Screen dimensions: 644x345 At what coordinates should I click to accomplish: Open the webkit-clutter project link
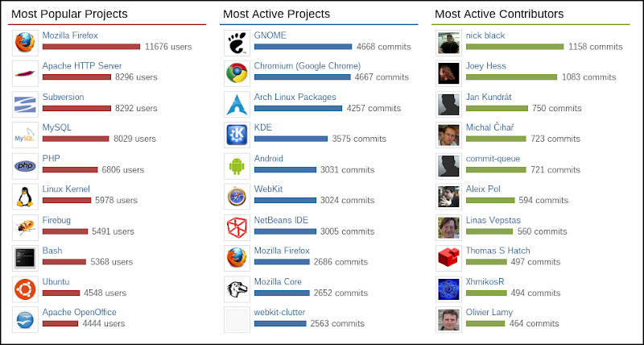pos(281,312)
